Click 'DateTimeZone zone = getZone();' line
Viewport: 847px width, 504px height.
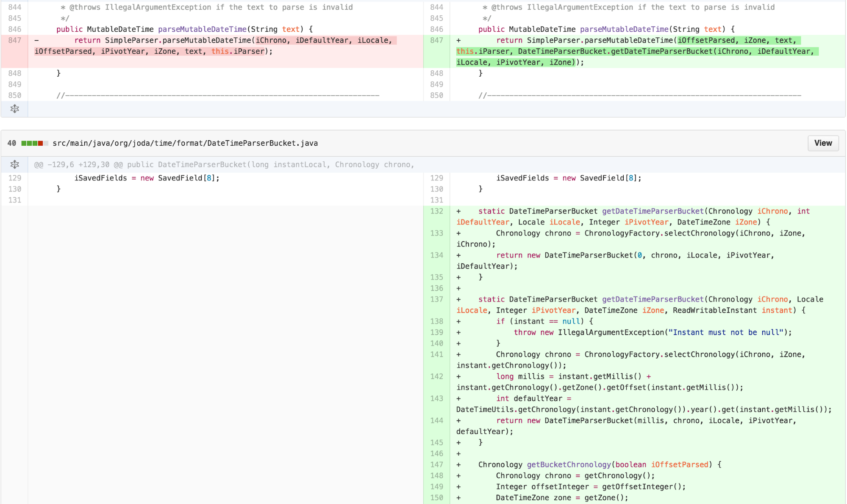click(562, 497)
